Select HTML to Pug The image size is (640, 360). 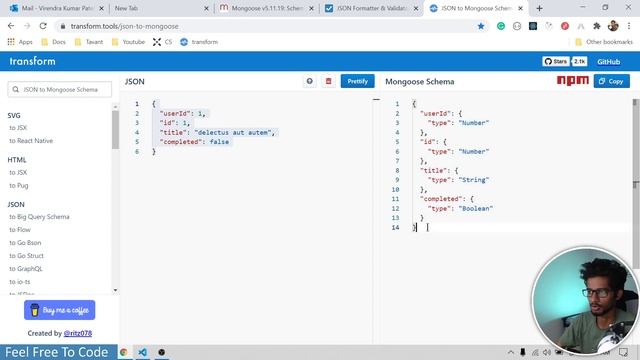19,186
